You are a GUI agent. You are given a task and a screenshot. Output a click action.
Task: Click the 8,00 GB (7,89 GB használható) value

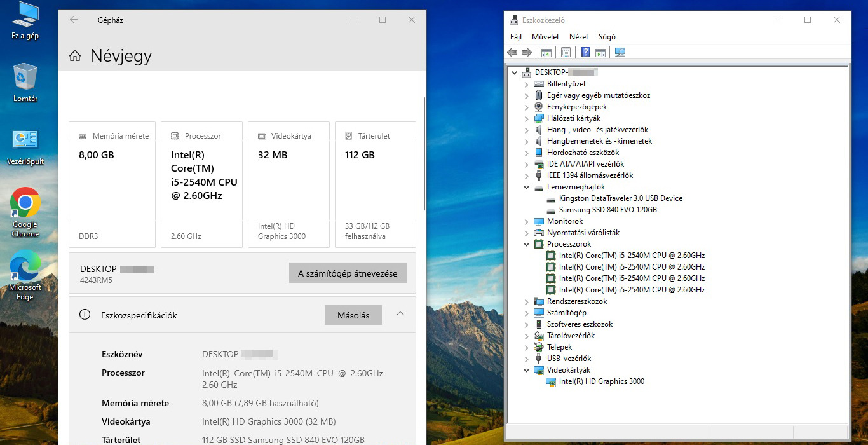(x=261, y=403)
